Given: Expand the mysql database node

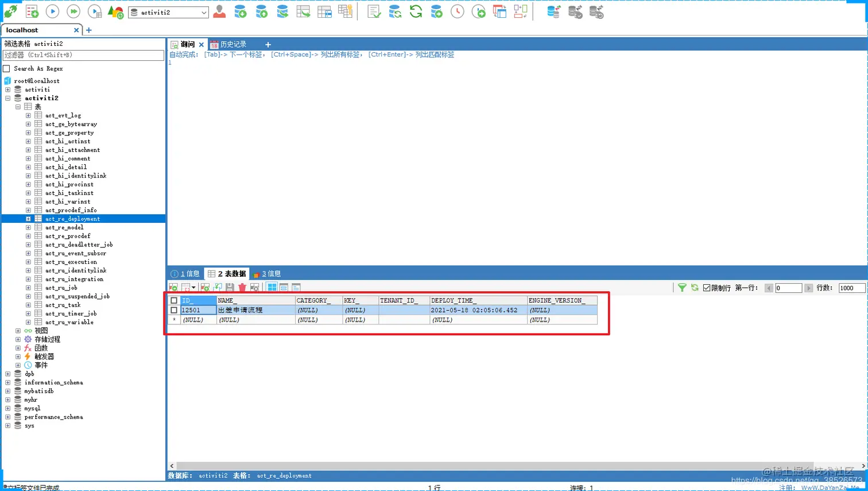Looking at the screenshot, I should 8,408.
